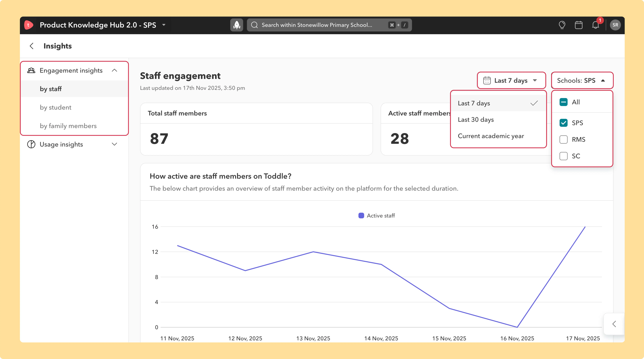Check the SC school checkbox
This screenshot has height=359, width=644.
tap(563, 156)
